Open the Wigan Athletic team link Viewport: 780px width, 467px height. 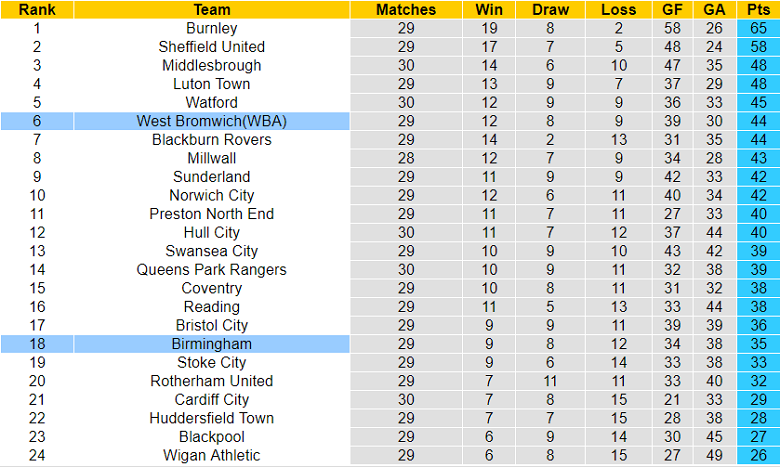click(211, 456)
